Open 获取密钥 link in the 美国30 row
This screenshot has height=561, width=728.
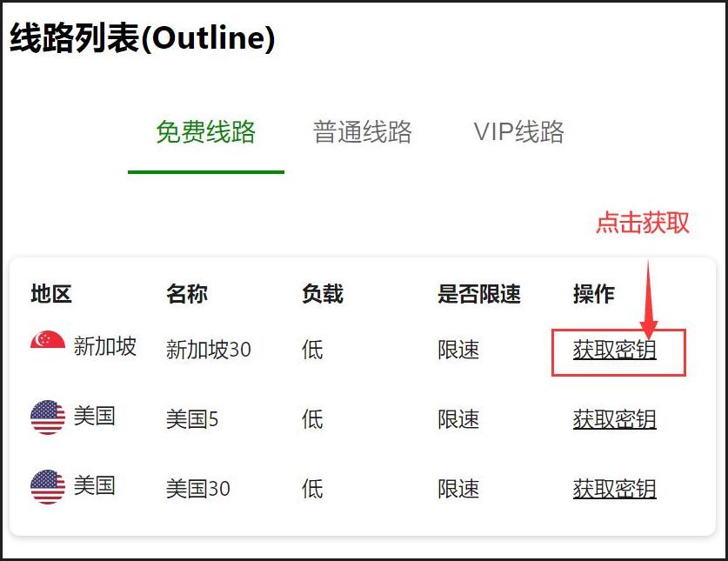614,489
